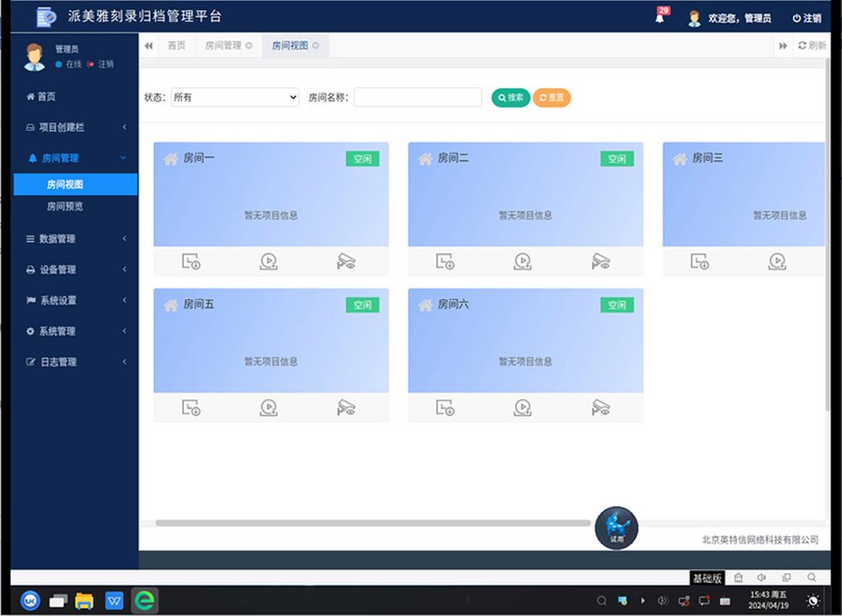The image size is (842, 616).
Task: Click the download-record icon under 房间五
Action: coord(190,408)
